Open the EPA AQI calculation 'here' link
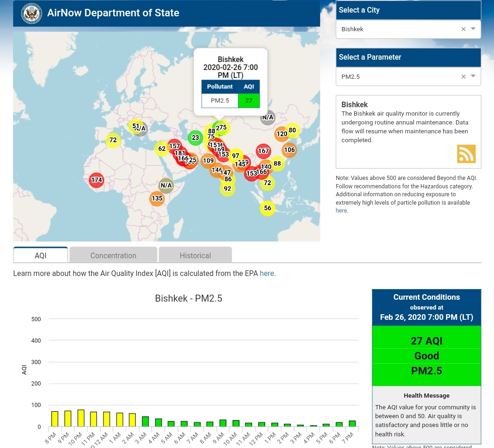Viewport: 494px width, 448px height. (267, 274)
